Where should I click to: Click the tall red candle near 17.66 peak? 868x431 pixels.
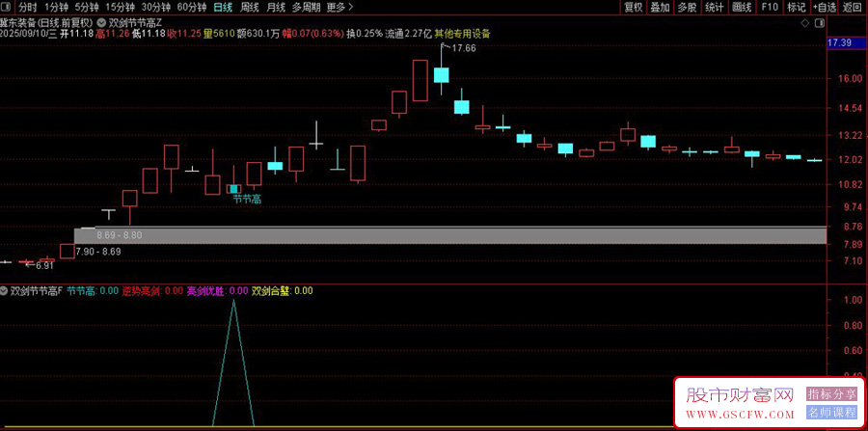(x=420, y=81)
